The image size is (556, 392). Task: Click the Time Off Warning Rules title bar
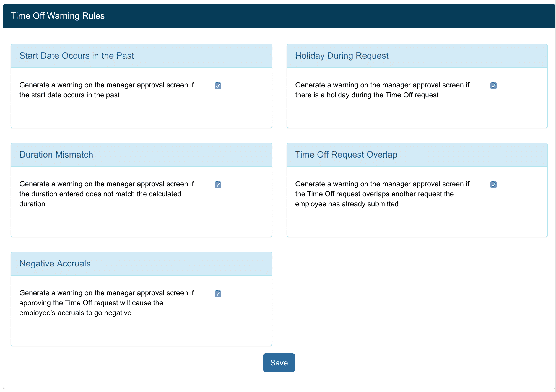(58, 16)
